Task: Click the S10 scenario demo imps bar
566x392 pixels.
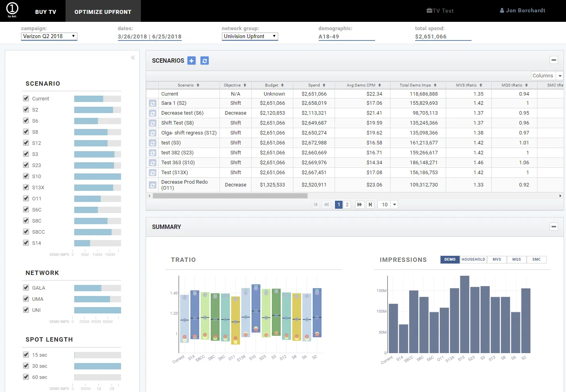Action: [98, 177]
